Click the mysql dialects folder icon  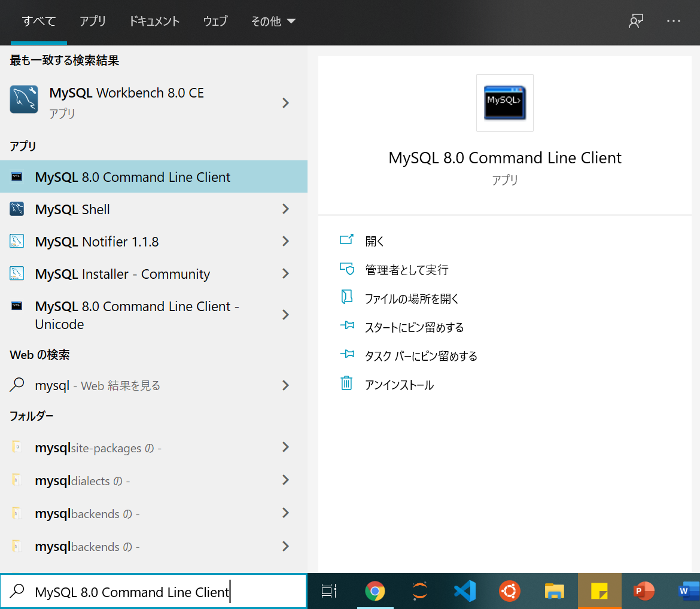point(17,480)
